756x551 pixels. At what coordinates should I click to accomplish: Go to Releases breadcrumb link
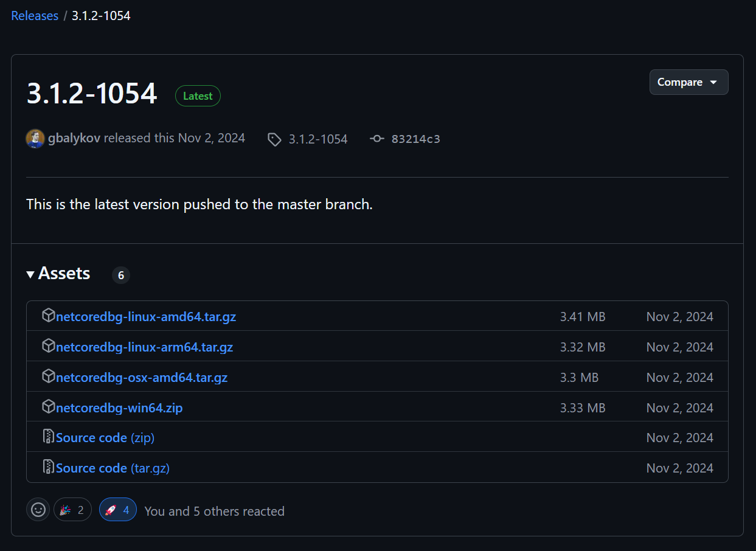(35, 16)
